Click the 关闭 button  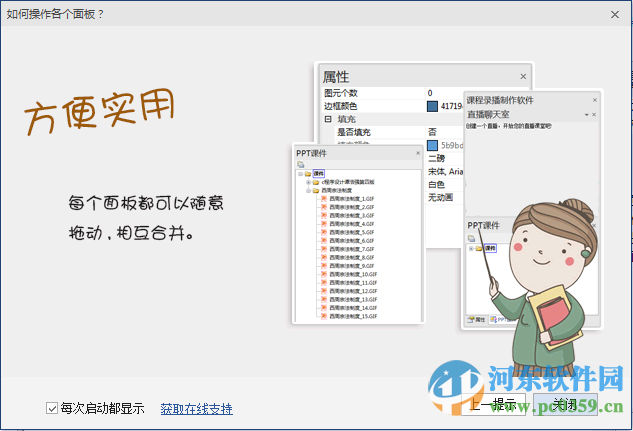565,404
